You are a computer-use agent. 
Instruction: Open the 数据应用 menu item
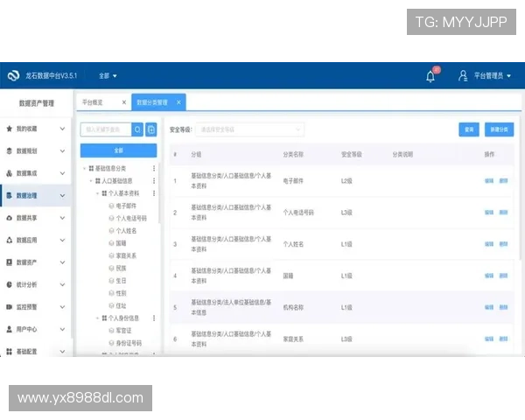35,240
